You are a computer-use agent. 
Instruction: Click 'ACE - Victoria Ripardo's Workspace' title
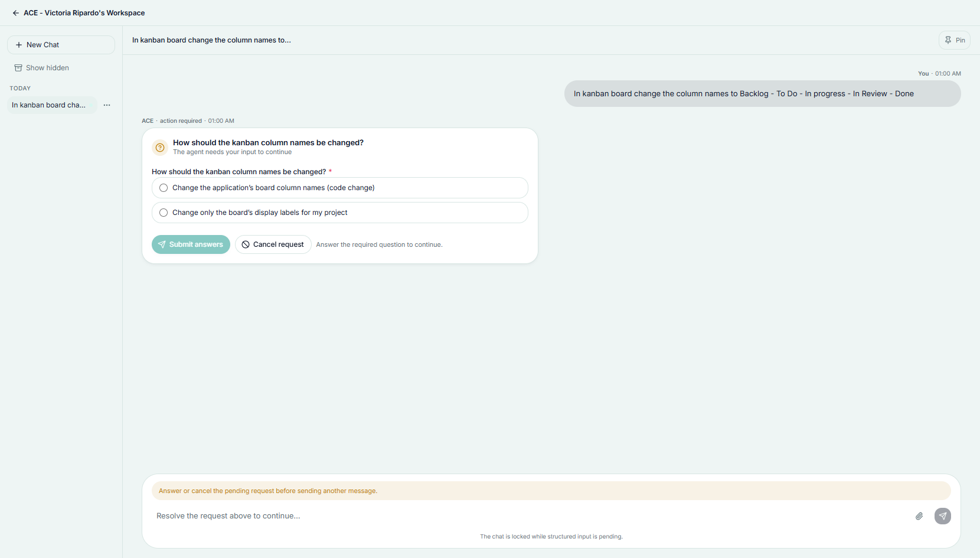(84, 13)
